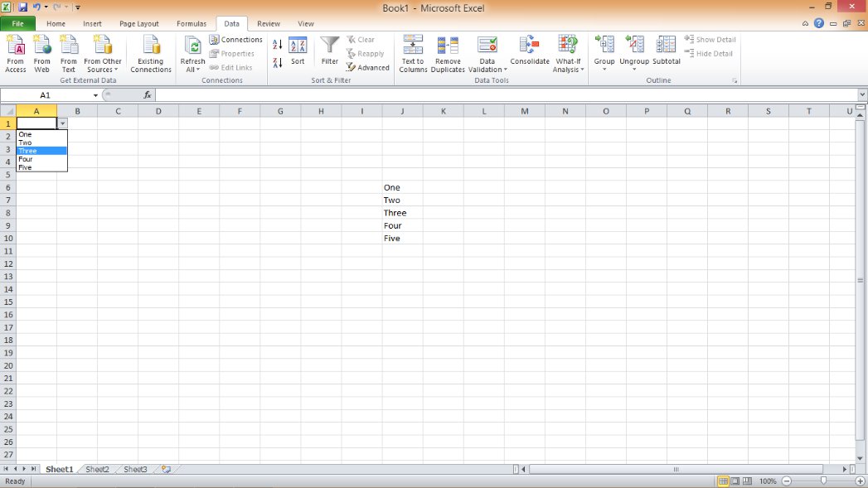Open the Formulas ribbon tab
The height and width of the screenshot is (488, 868).
pyautogui.click(x=191, y=24)
